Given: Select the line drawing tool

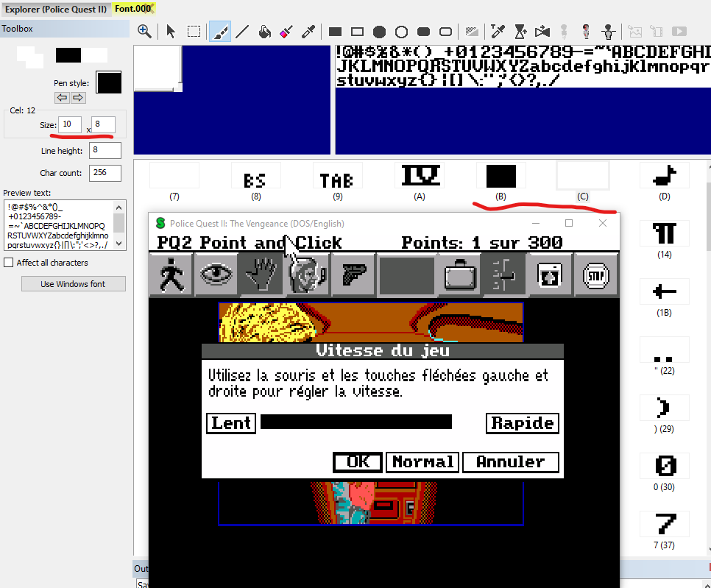Looking at the screenshot, I should click(x=242, y=32).
